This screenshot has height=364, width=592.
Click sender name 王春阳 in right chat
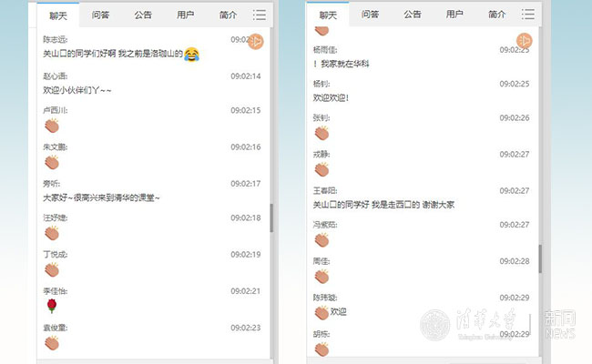[x=325, y=190]
